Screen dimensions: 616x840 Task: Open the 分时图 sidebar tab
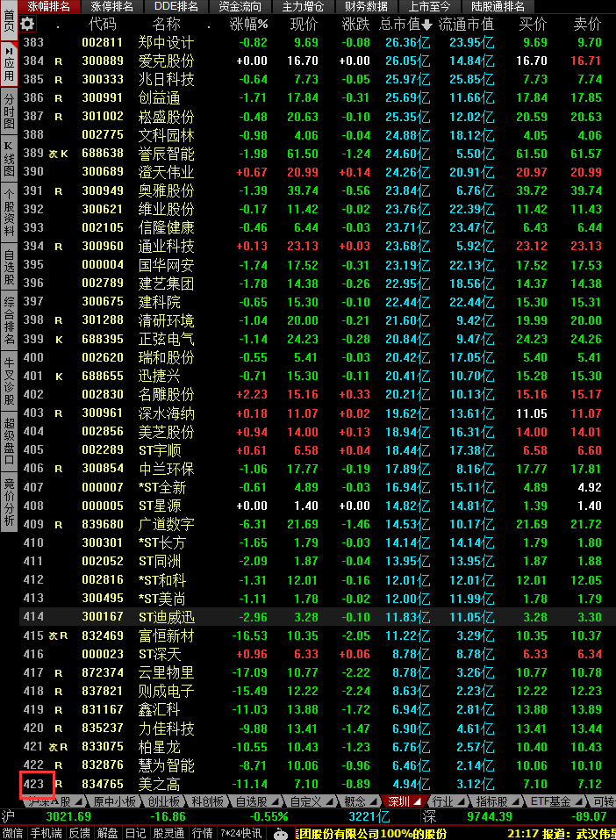click(9, 111)
